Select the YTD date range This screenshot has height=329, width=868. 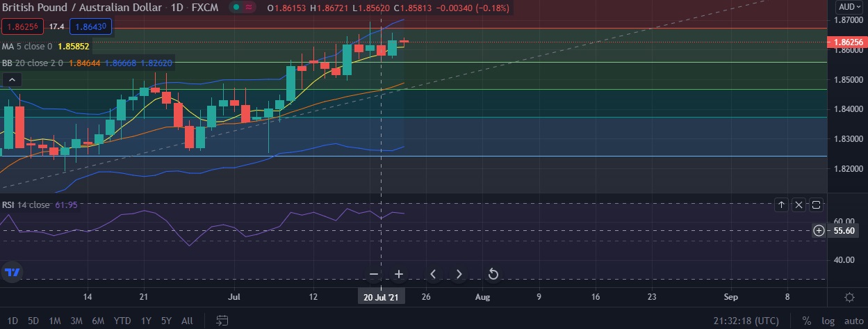click(x=122, y=321)
